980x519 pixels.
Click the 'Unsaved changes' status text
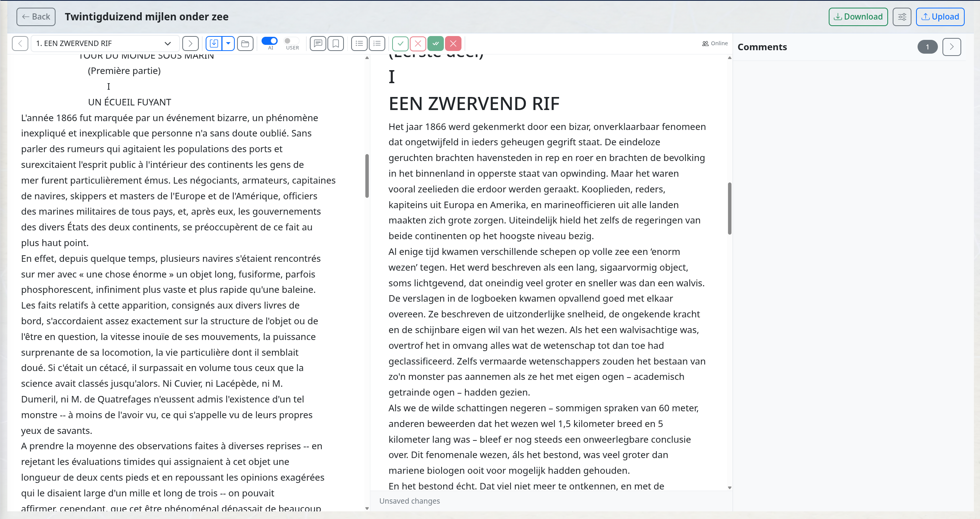coord(409,501)
